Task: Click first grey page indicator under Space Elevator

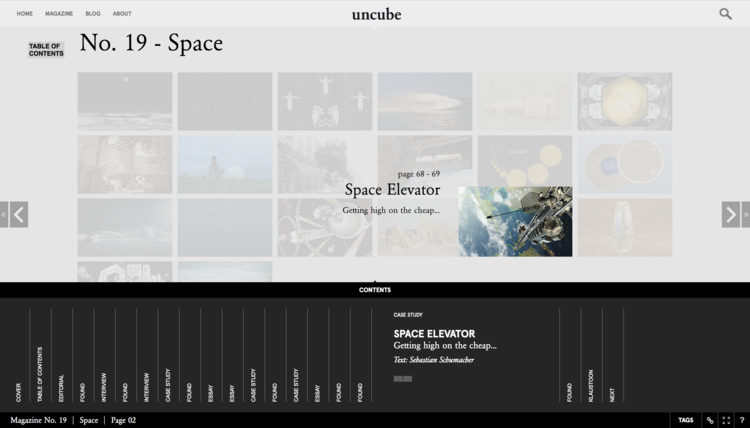Action: pos(398,379)
